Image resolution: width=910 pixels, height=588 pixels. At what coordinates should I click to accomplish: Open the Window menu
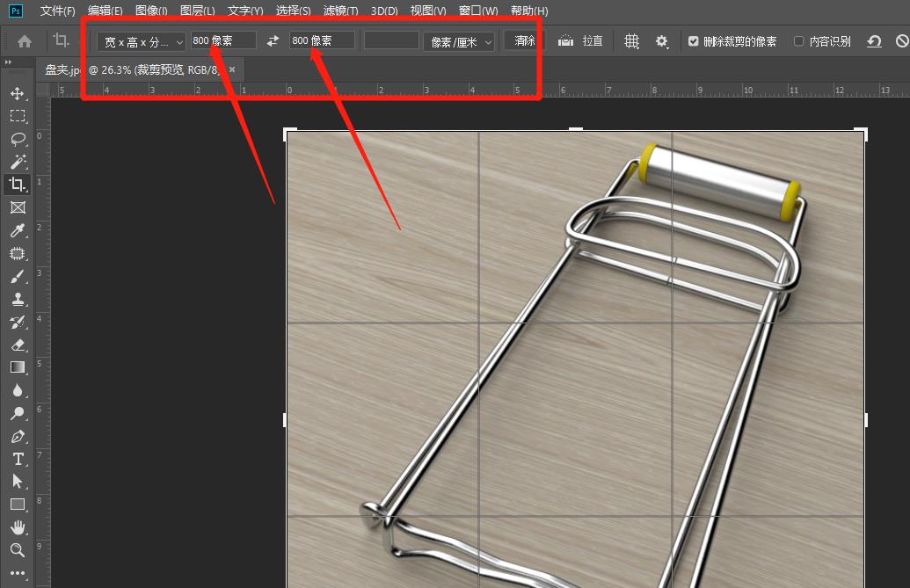coord(478,11)
